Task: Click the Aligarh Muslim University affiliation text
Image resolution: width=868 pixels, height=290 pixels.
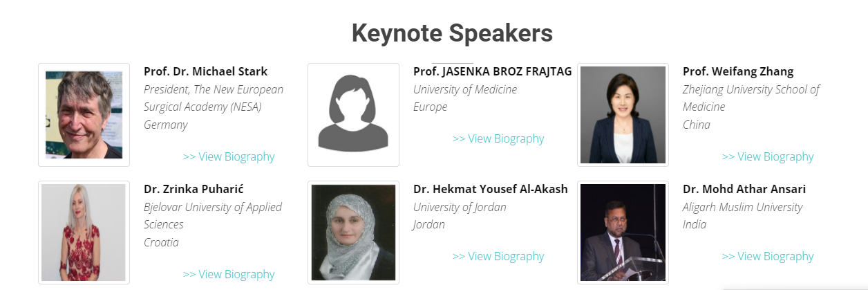Action: [742, 207]
